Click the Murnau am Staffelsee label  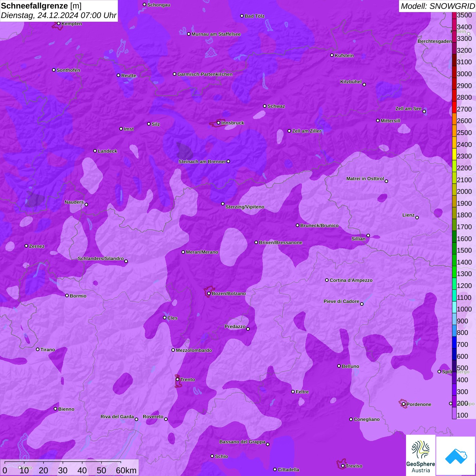tap(216, 34)
